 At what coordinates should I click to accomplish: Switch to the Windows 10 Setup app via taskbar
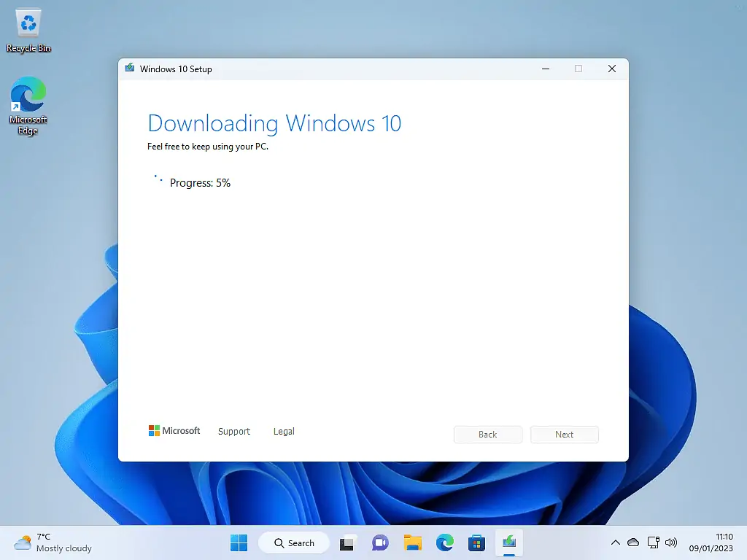[508, 542]
